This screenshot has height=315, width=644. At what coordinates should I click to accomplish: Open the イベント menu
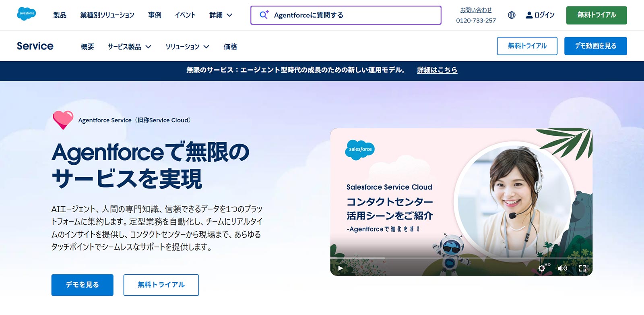pyautogui.click(x=185, y=15)
